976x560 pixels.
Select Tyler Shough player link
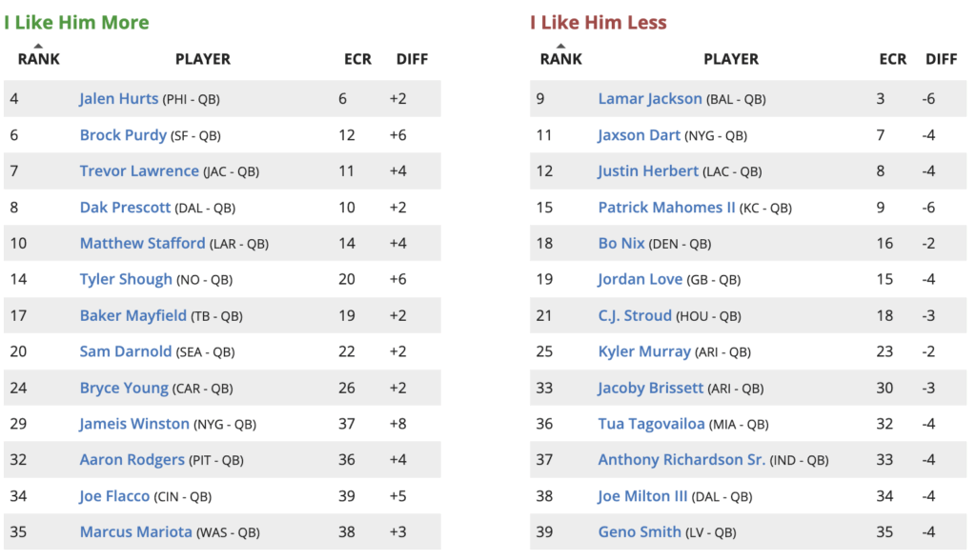[126, 280]
